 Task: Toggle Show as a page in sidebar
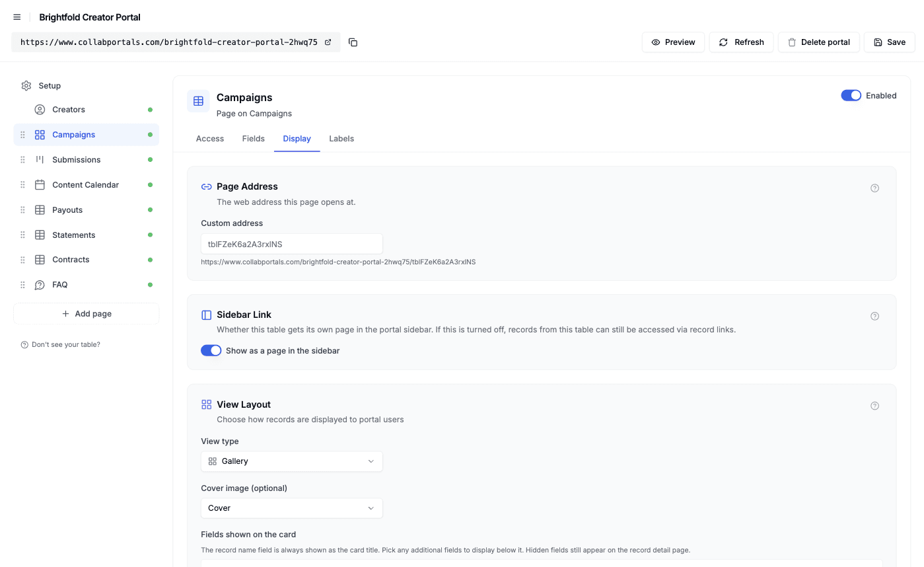(x=211, y=351)
